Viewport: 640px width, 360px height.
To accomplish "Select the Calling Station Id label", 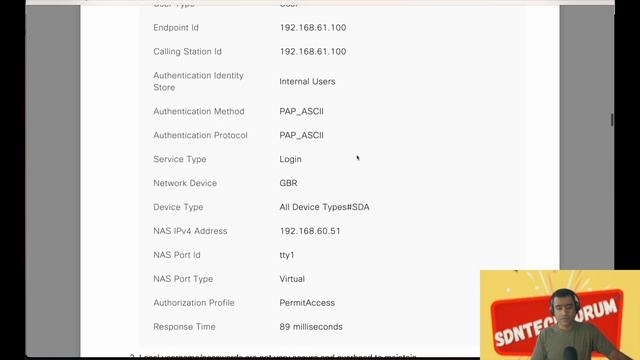I will [x=187, y=51].
